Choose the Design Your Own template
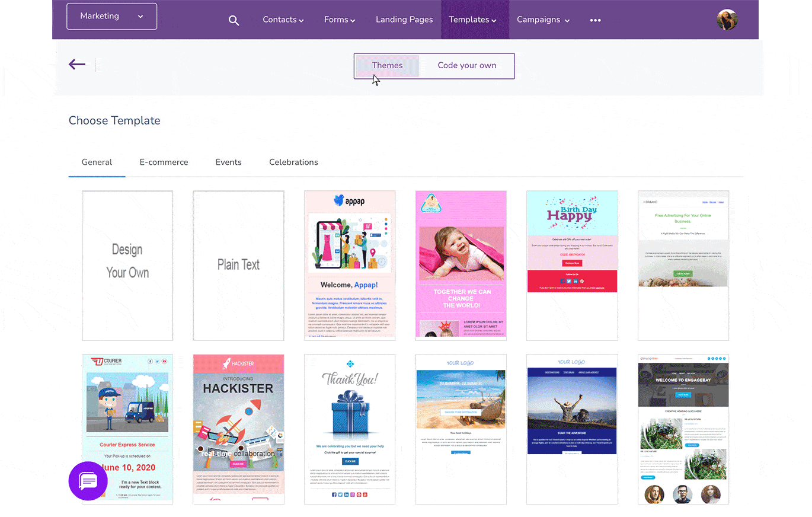 (x=127, y=266)
